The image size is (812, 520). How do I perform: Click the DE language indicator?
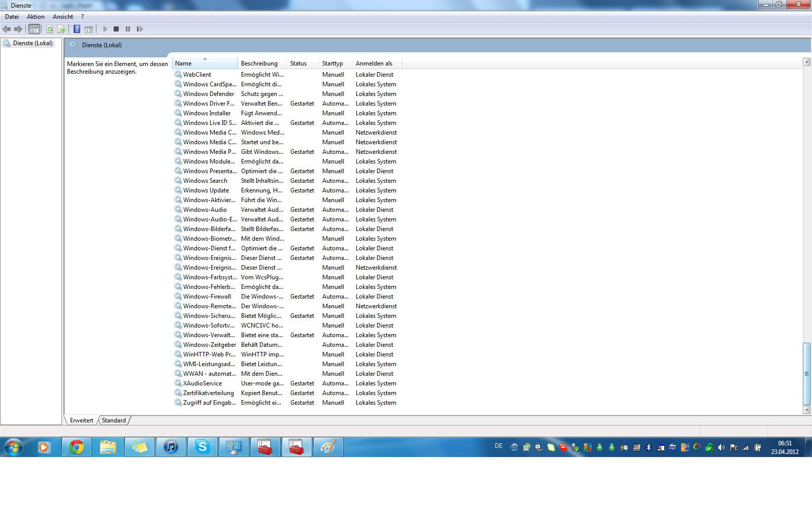[x=498, y=446]
